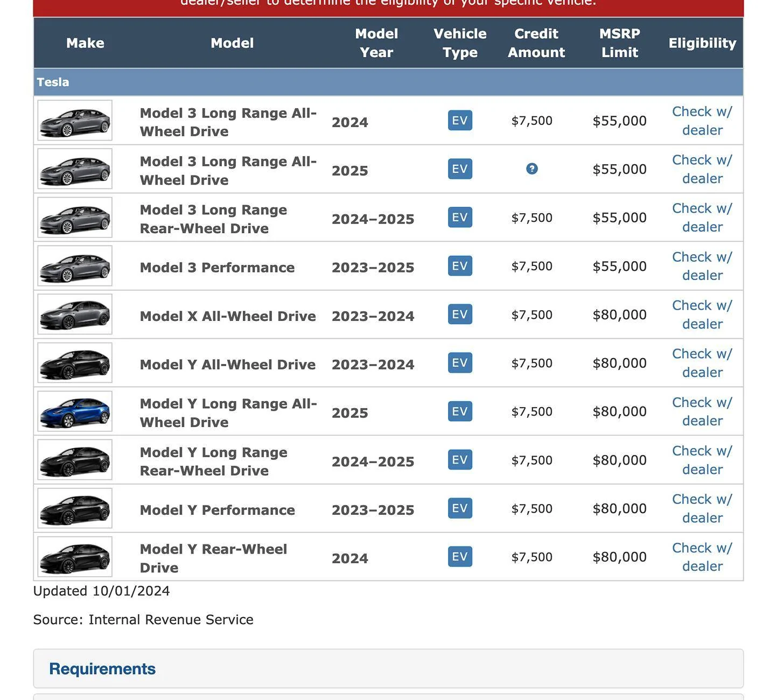Open thumbnail of Model Y Performance
Viewport: 776px width, 700px height.
(75, 508)
